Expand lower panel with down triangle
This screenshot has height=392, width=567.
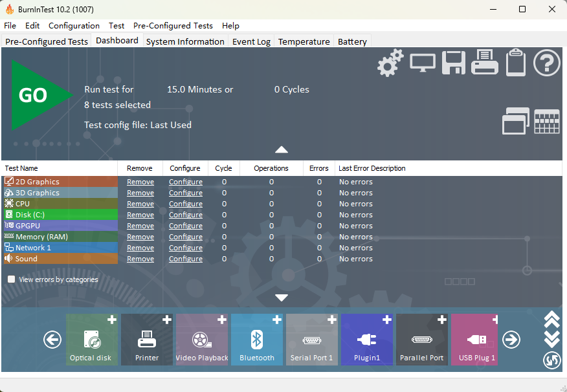pyautogui.click(x=282, y=298)
